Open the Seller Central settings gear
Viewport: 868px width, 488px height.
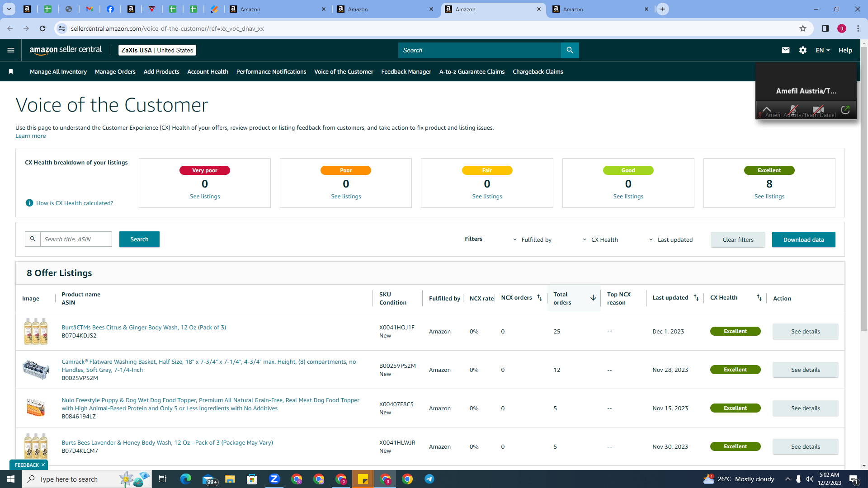coord(803,50)
